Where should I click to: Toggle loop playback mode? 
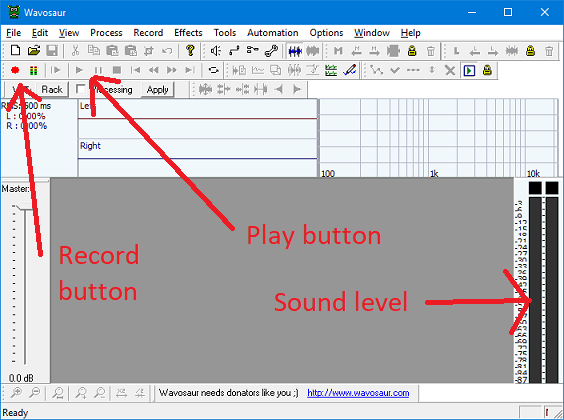point(214,70)
